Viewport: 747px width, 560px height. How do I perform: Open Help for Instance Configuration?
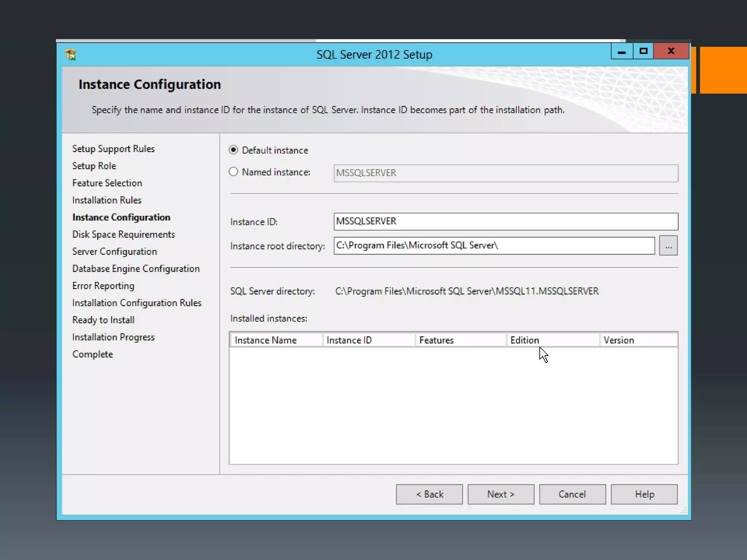(644, 494)
